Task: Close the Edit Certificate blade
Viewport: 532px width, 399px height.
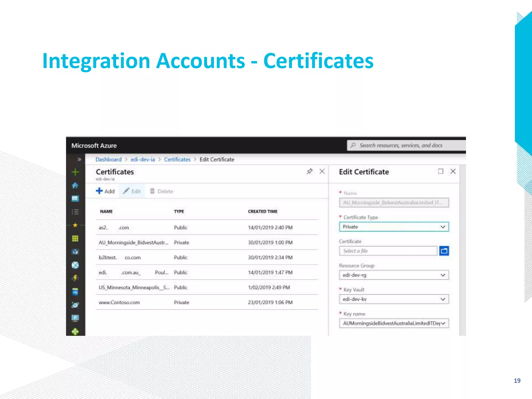Action: pos(453,171)
